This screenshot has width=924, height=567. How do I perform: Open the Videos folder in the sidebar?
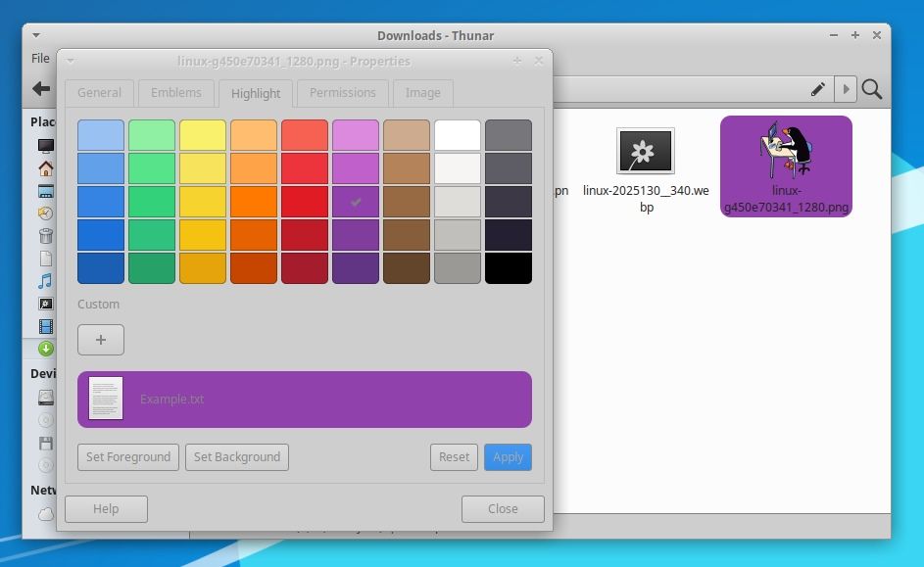pyautogui.click(x=45, y=325)
